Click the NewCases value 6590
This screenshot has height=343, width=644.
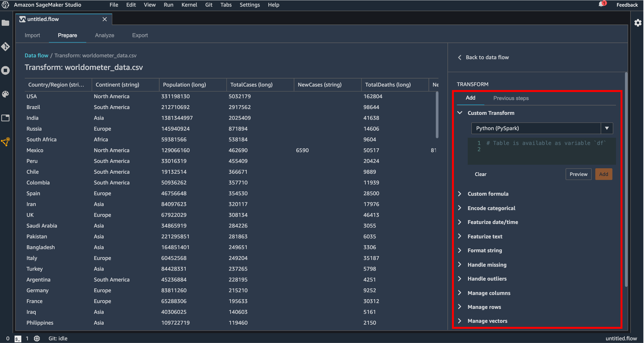coord(302,150)
